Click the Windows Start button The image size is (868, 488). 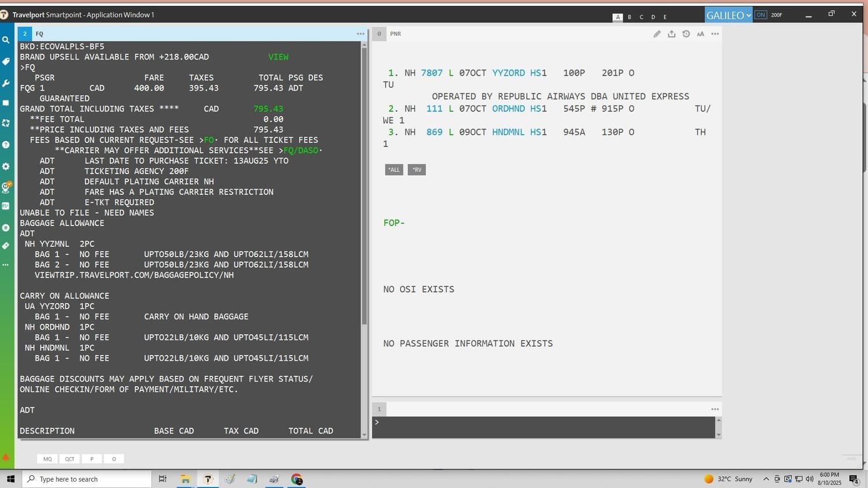point(10,479)
